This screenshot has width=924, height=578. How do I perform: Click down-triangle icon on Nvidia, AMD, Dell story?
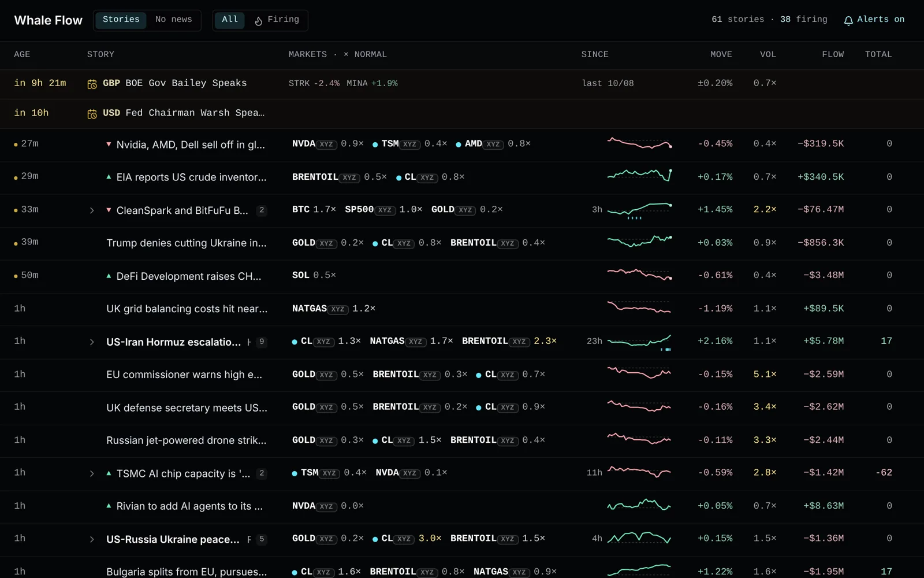click(109, 144)
